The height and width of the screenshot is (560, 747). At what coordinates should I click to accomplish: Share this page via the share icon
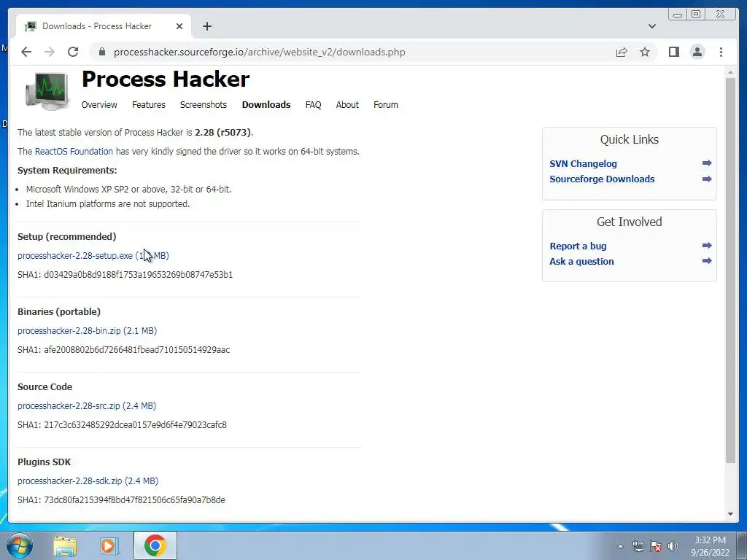(x=622, y=52)
